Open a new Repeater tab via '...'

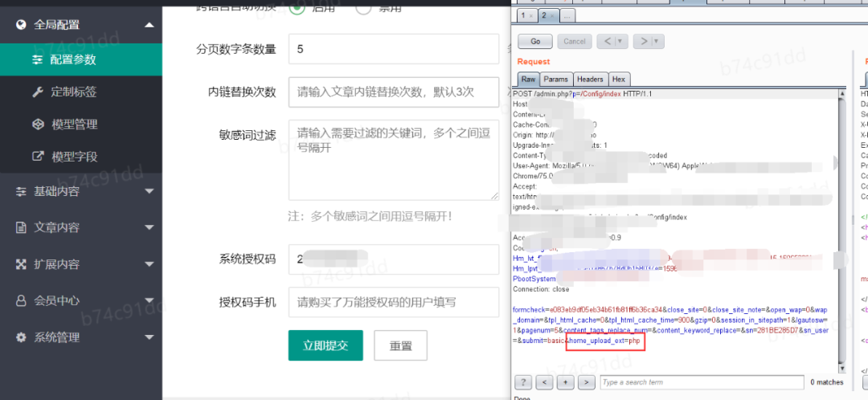(x=567, y=16)
